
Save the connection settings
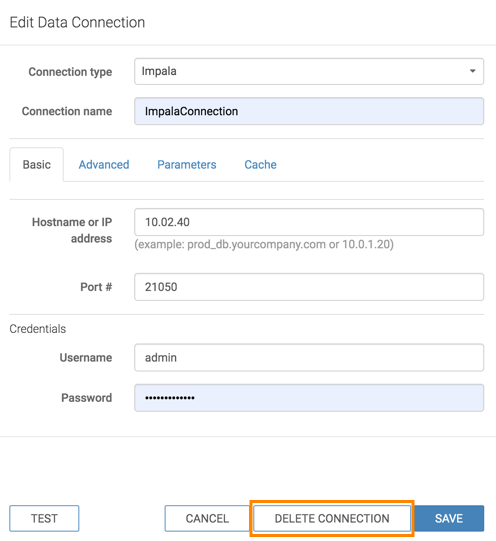coord(449,518)
